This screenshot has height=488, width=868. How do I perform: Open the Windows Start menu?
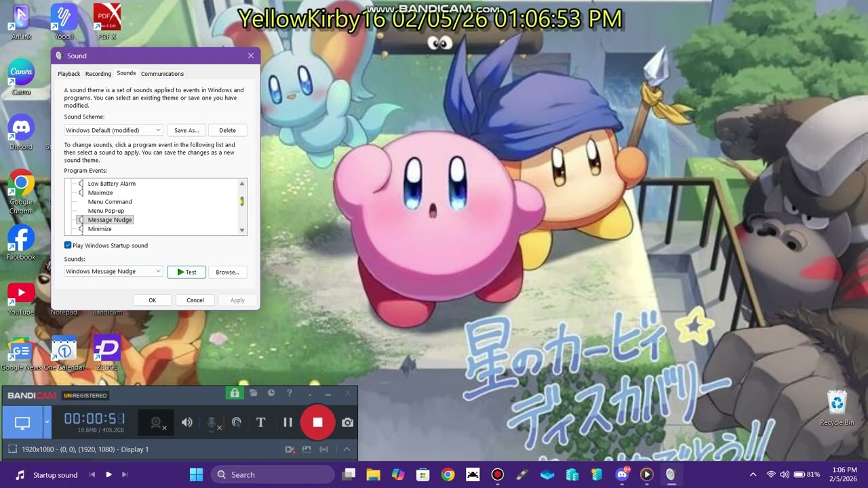(196, 474)
